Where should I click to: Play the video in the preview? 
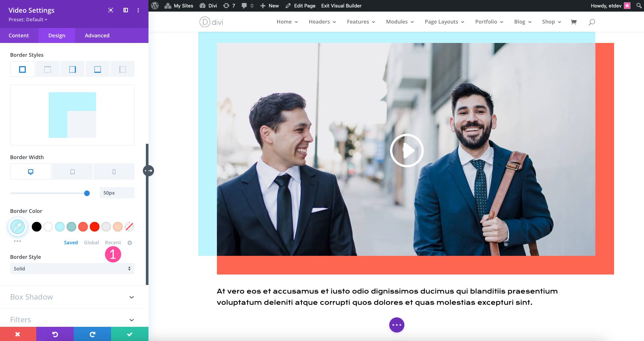tap(407, 151)
